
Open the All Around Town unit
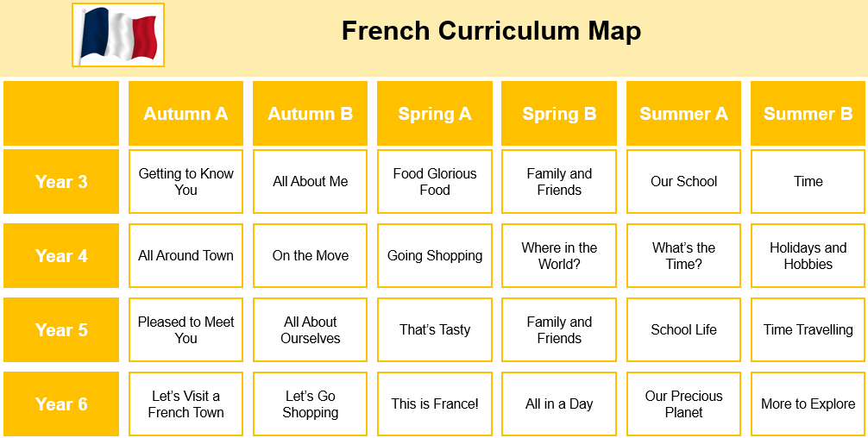click(x=186, y=255)
